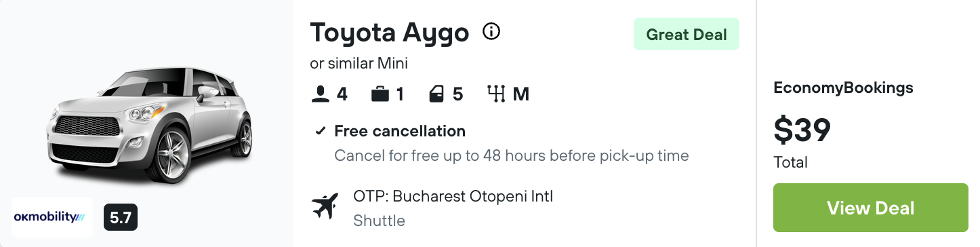Click the info icon beside Toyota Aygo

pyautogui.click(x=491, y=31)
